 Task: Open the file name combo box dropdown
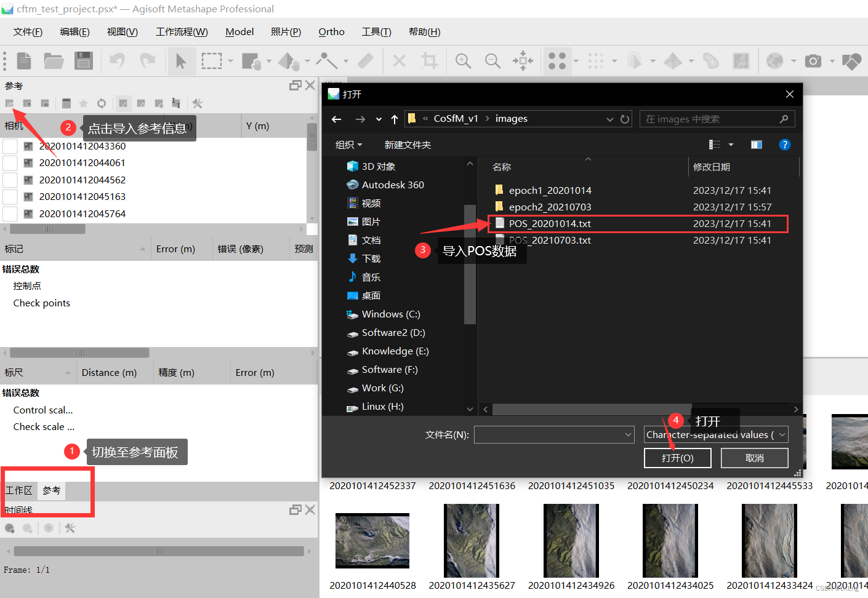pyautogui.click(x=628, y=434)
